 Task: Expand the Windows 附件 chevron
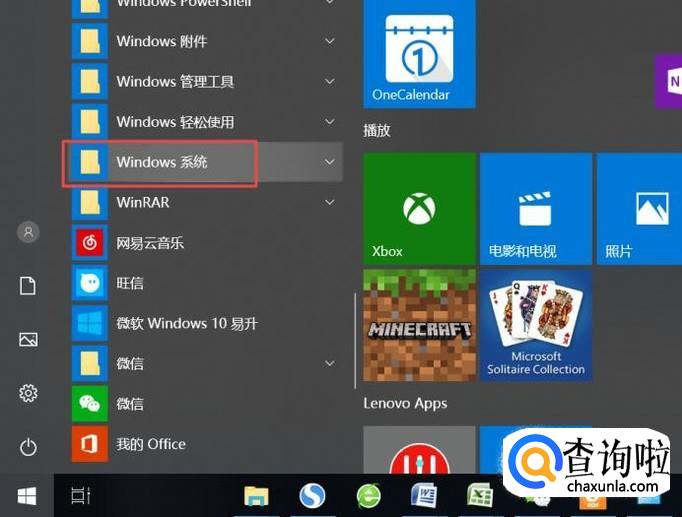[x=330, y=41]
